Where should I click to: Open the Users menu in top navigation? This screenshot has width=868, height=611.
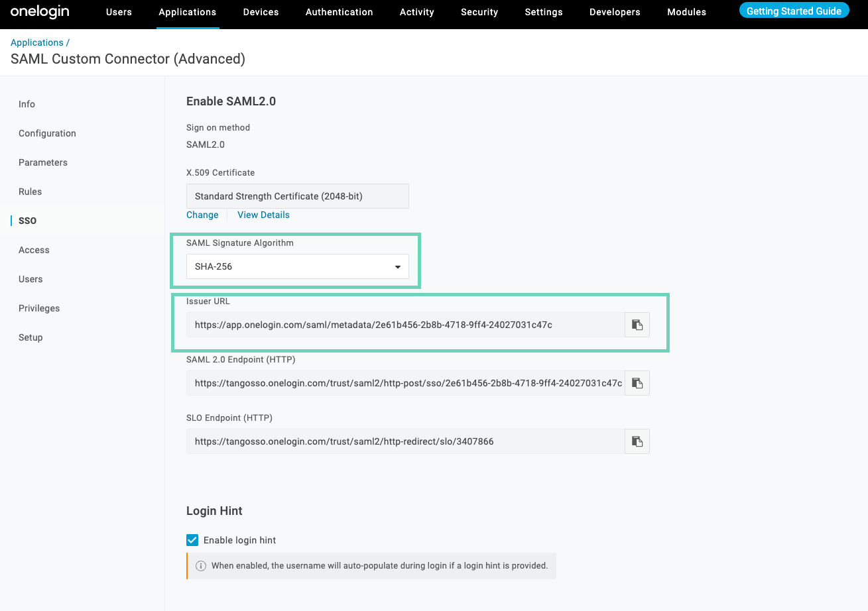click(119, 12)
